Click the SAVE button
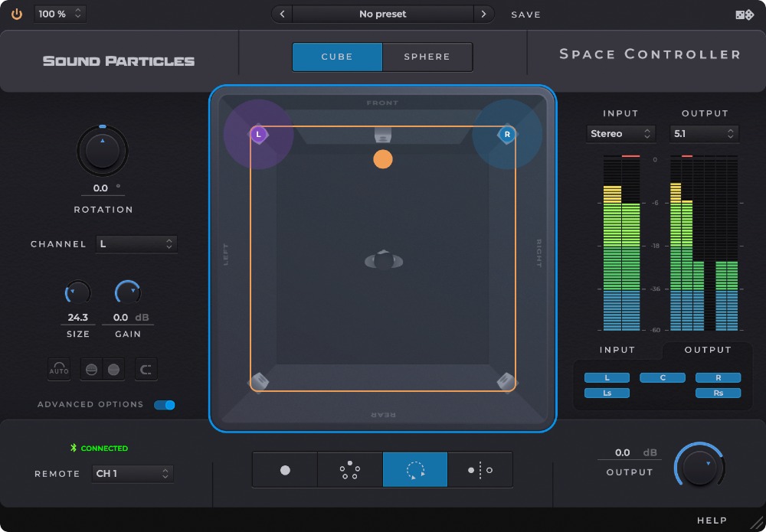The width and height of the screenshot is (766, 532). click(526, 14)
